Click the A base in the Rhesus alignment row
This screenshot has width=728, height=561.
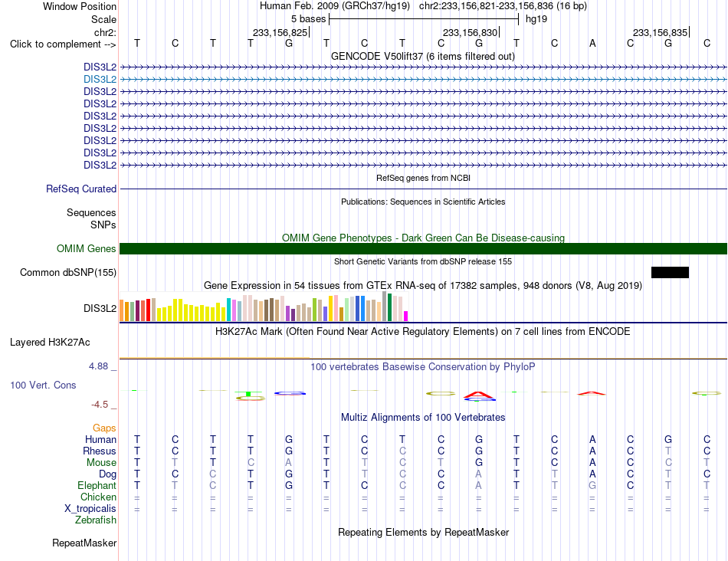tap(592, 451)
